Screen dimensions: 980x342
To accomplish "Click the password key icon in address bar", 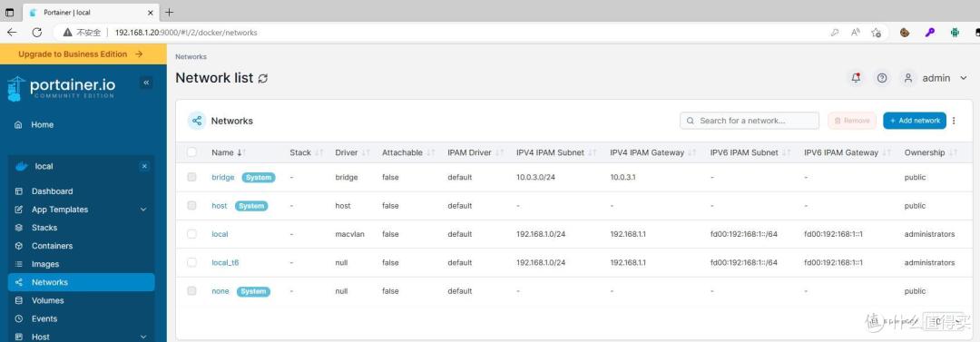I will pos(835,33).
